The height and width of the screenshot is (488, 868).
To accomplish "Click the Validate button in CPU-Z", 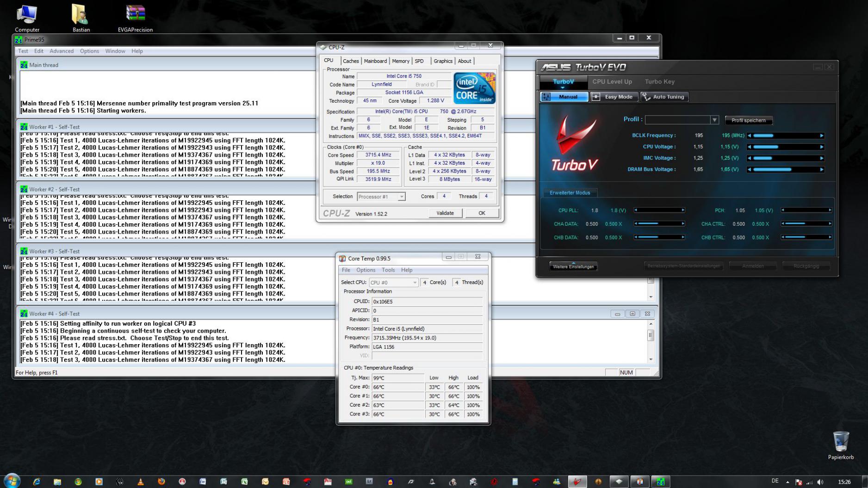I will point(445,213).
